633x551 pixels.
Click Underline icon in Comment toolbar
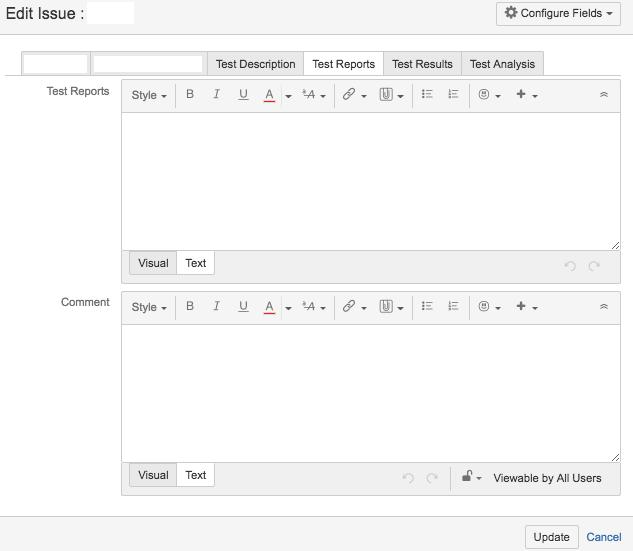click(243, 307)
